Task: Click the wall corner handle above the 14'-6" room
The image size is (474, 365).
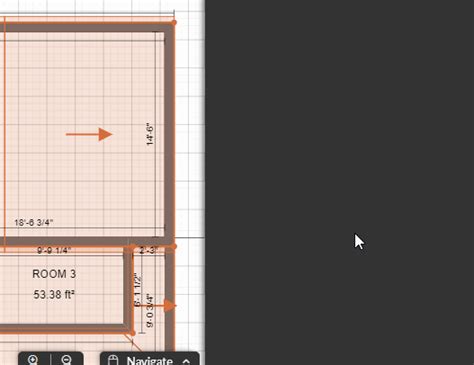Action: [x=174, y=23]
